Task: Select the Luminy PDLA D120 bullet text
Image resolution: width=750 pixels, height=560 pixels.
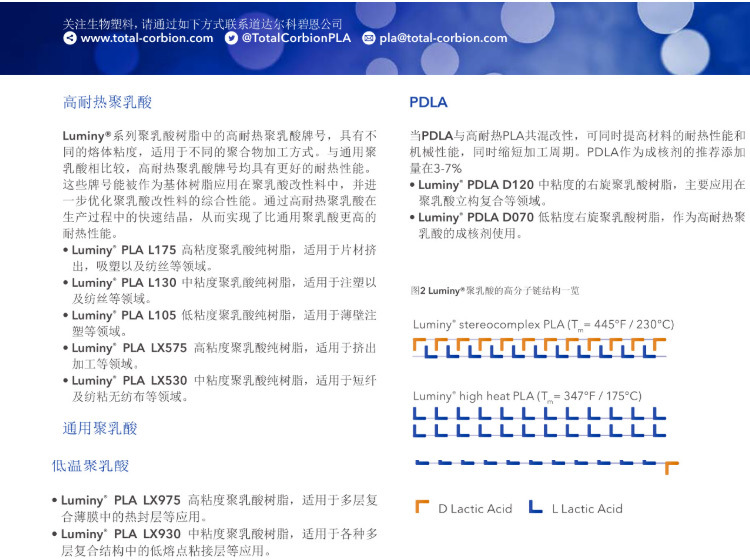Action: coord(577,192)
